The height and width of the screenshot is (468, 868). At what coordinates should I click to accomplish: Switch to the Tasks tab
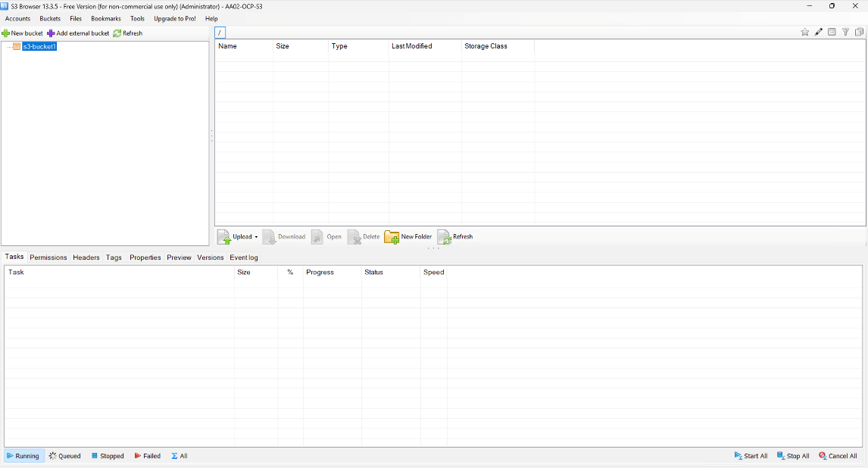[x=14, y=257]
